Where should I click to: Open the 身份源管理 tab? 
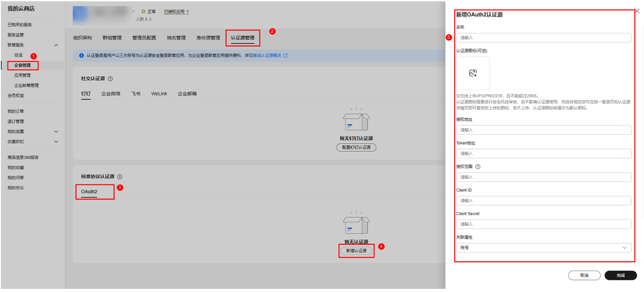(208, 38)
